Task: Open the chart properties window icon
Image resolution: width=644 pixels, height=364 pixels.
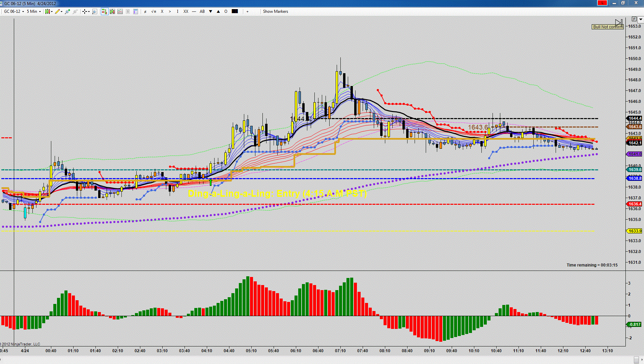Action: tap(136, 11)
